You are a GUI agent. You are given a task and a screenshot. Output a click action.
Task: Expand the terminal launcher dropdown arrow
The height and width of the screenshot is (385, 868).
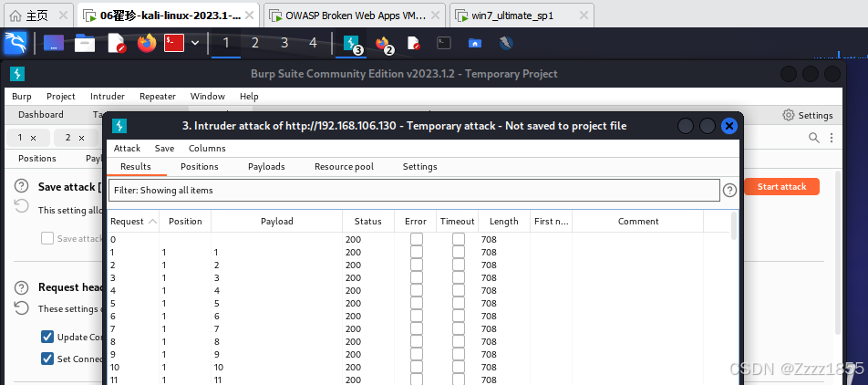point(195,43)
